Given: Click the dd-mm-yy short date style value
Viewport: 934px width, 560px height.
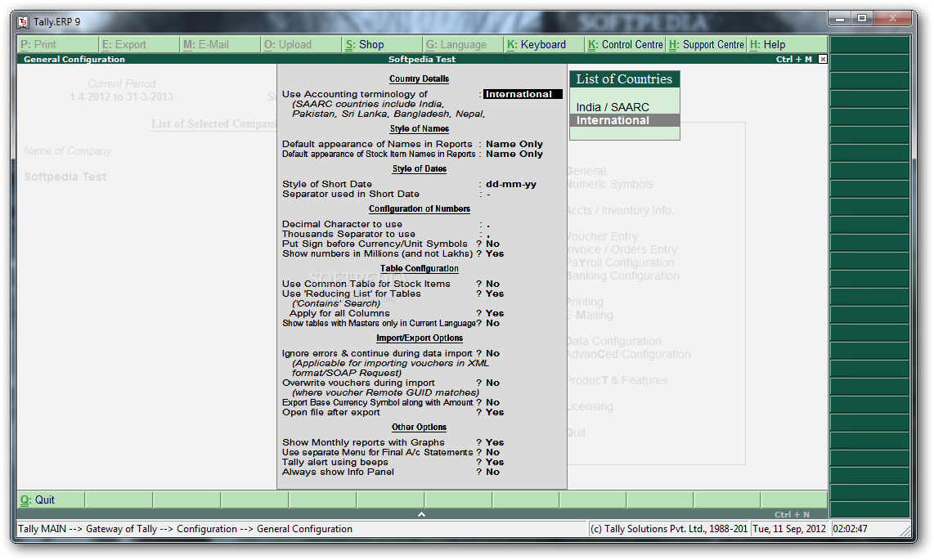Looking at the screenshot, I should (511, 184).
